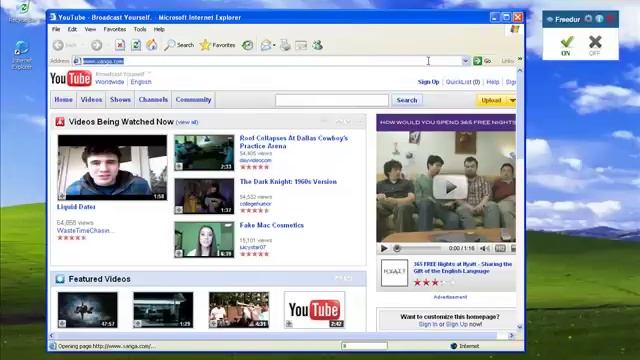Open the English language selector
640x360 pixels.
tap(141, 82)
